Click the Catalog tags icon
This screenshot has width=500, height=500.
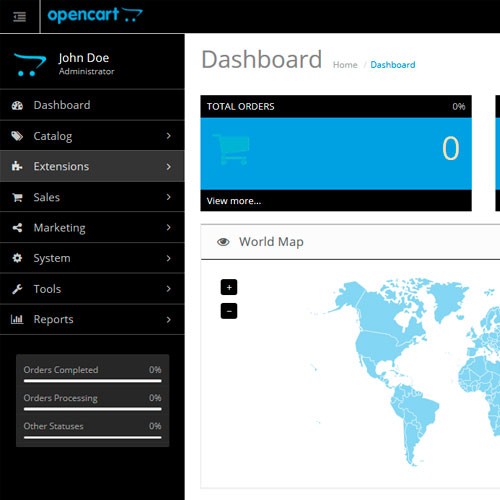tap(17, 136)
